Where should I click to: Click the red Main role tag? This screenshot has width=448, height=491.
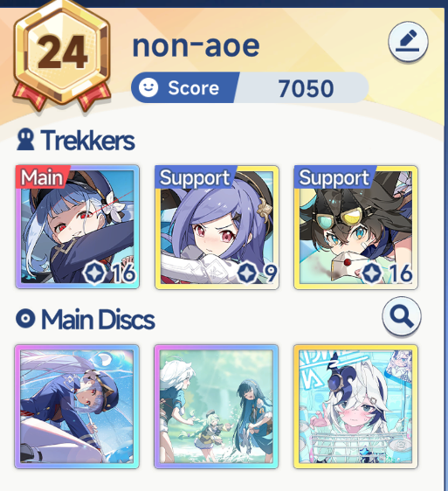42,177
